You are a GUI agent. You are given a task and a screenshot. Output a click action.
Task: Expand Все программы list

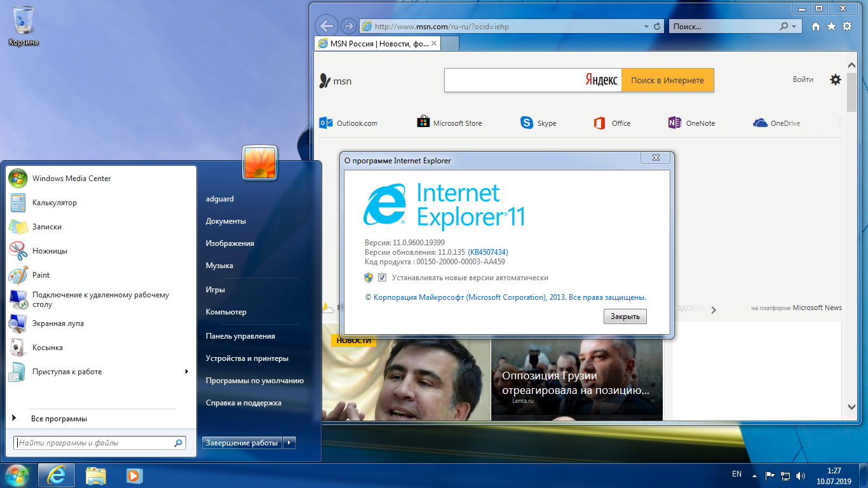click(x=100, y=419)
